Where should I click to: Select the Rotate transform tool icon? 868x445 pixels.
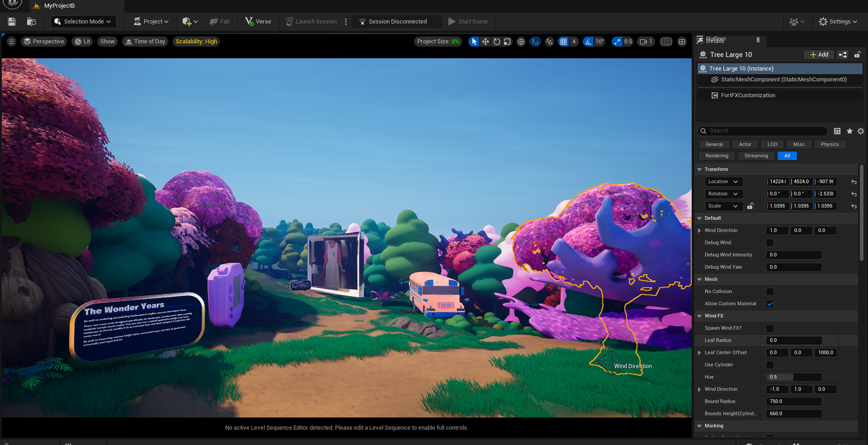tap(496, 42)
